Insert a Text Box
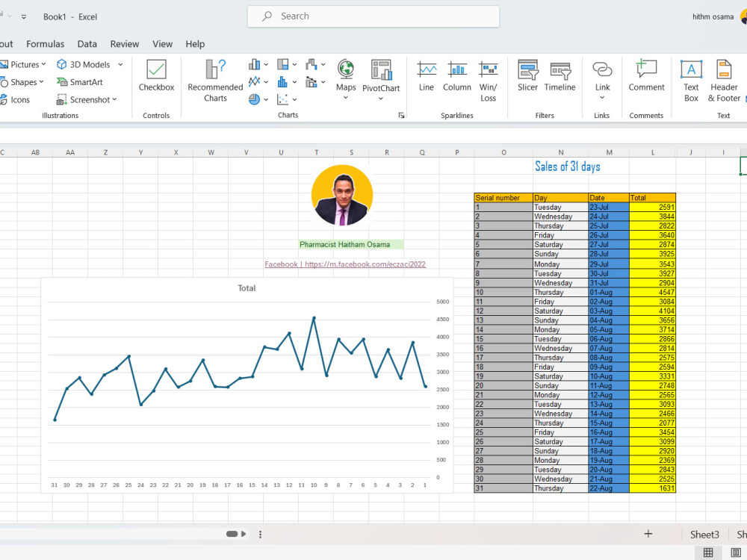 (x=691, y=81)
